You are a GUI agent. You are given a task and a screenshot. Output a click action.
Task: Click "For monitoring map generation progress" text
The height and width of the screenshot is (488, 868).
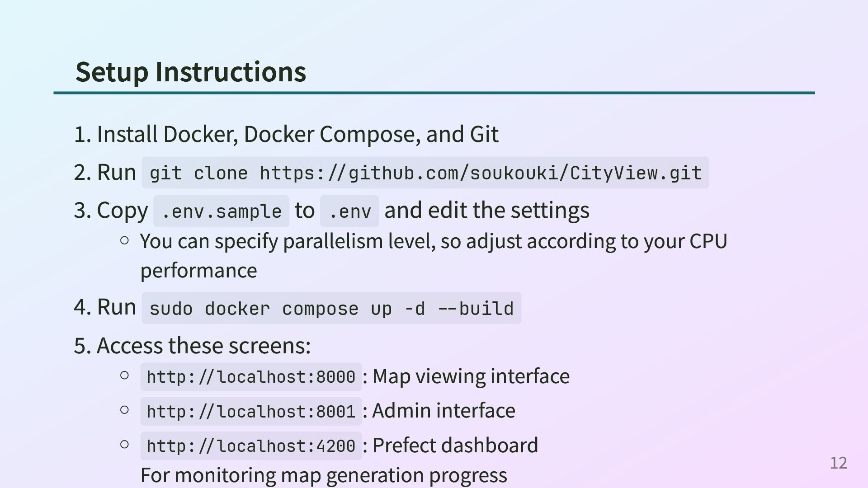(x=324, y=475)
